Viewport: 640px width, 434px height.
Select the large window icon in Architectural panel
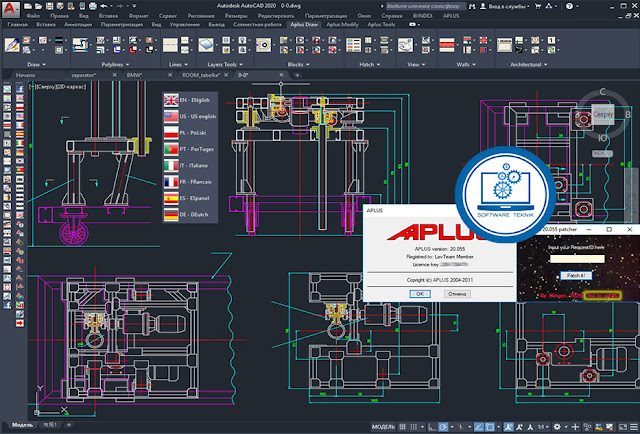[x=504, y=45]
